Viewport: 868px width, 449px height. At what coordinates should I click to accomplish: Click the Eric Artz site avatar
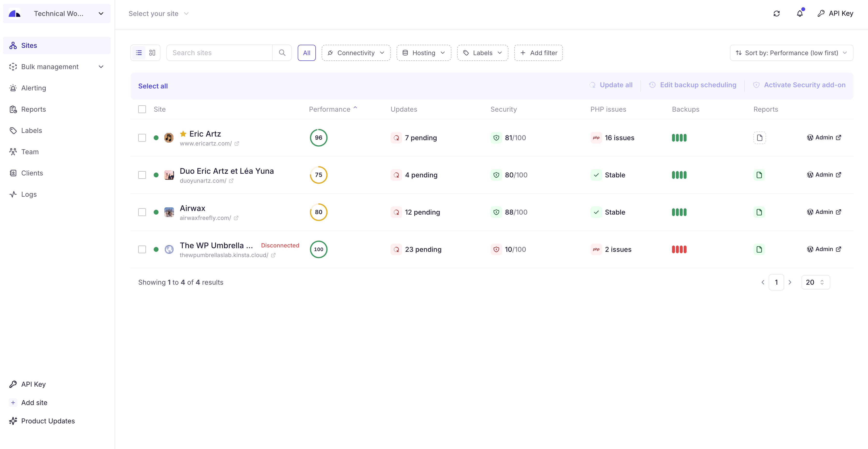pyautogui.click(x=169, y=138)
